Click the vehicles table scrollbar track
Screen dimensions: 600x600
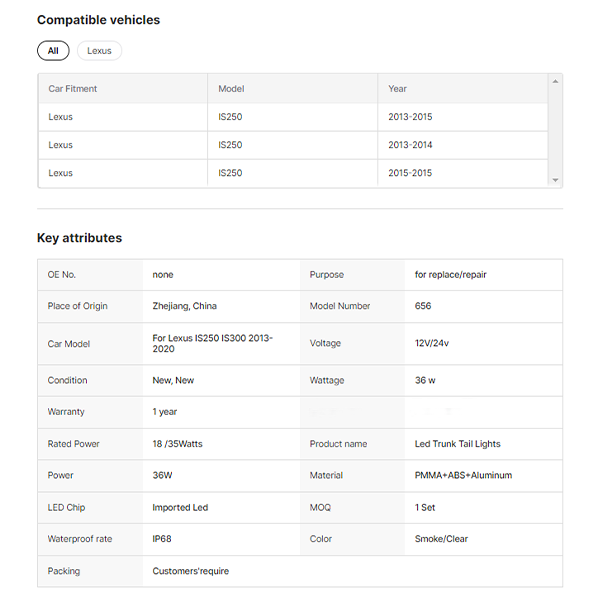pyautogui.click(x=555, y=130)
